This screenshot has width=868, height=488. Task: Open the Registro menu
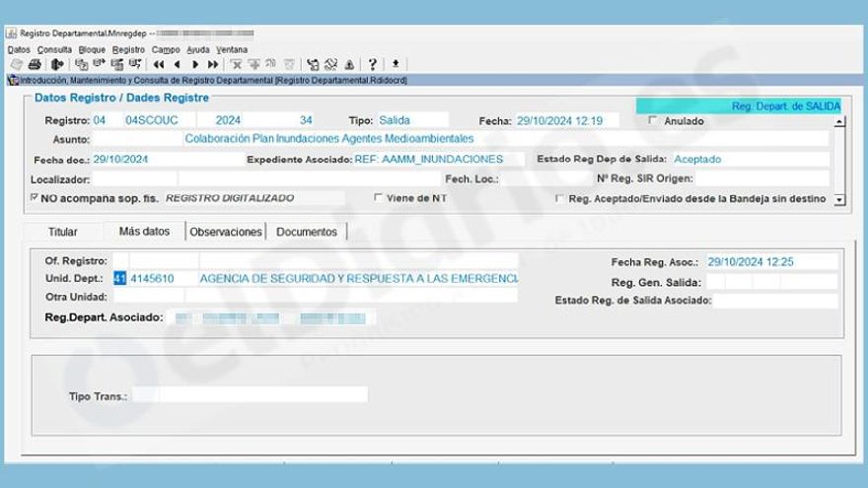[128, 49]
